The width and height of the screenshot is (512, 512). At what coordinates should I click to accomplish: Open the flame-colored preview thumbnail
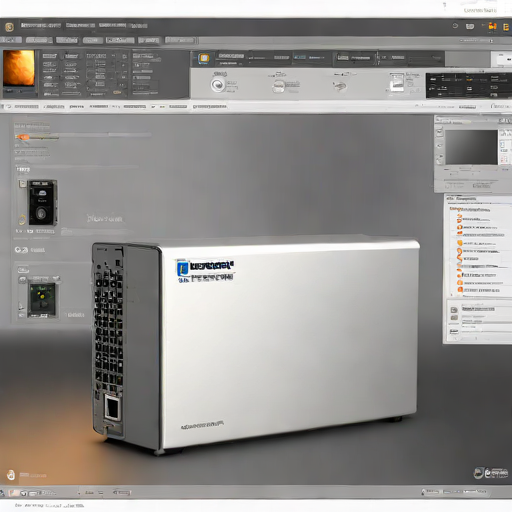click(19, 68)
